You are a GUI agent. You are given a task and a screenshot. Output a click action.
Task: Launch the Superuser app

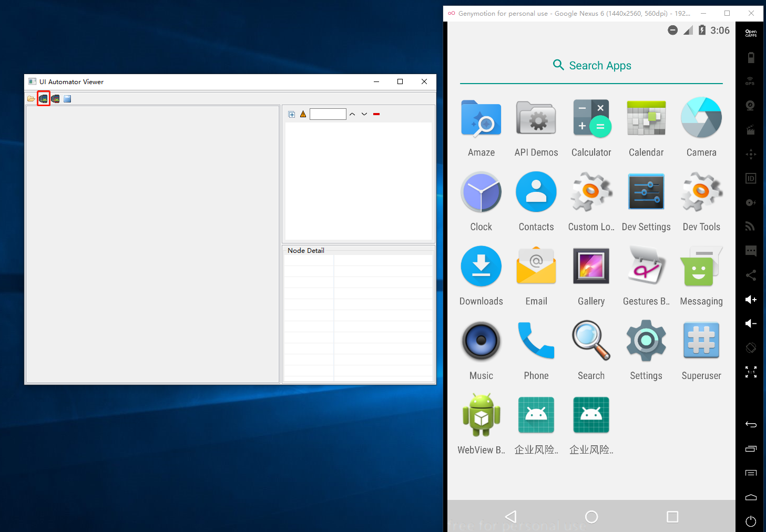pos(701,351)
